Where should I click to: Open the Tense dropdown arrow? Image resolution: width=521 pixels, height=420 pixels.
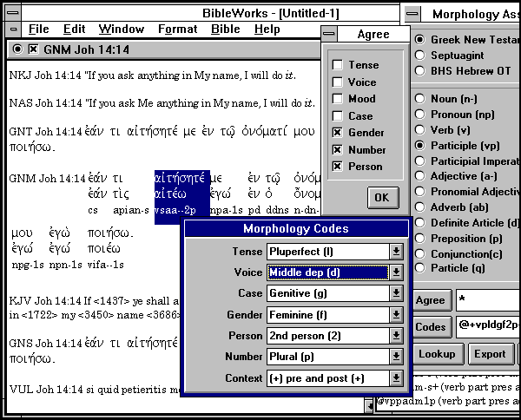click(x=396, y=252)
